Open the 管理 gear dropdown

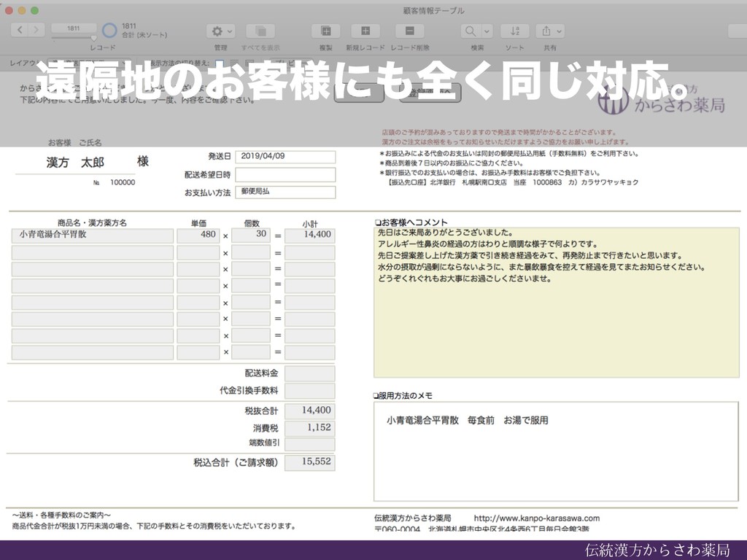pyautogui.click(x=221, y=31)
